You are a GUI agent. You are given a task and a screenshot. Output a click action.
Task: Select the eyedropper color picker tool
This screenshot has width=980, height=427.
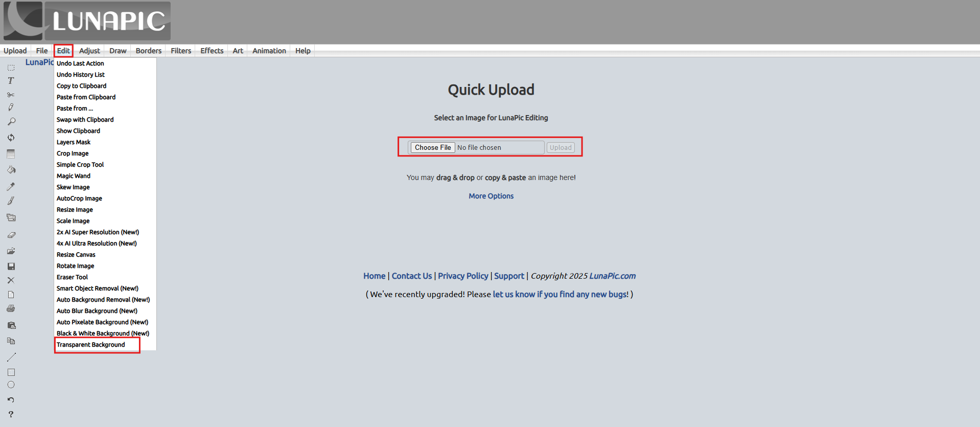11,187
